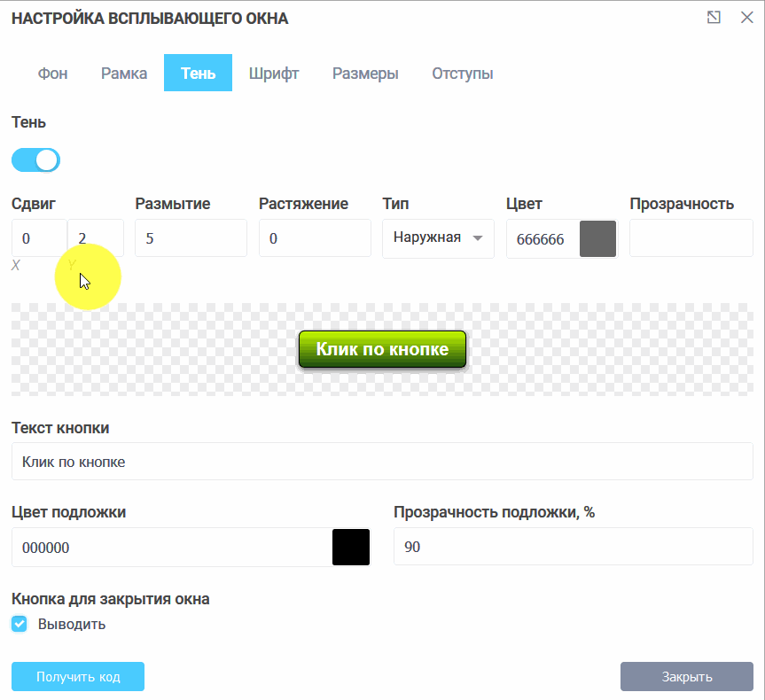Image resolution: width=765 pixels, height=700 pixels.
Task: Select the "Растяжение" spread input field
Action: coord(315,238)
